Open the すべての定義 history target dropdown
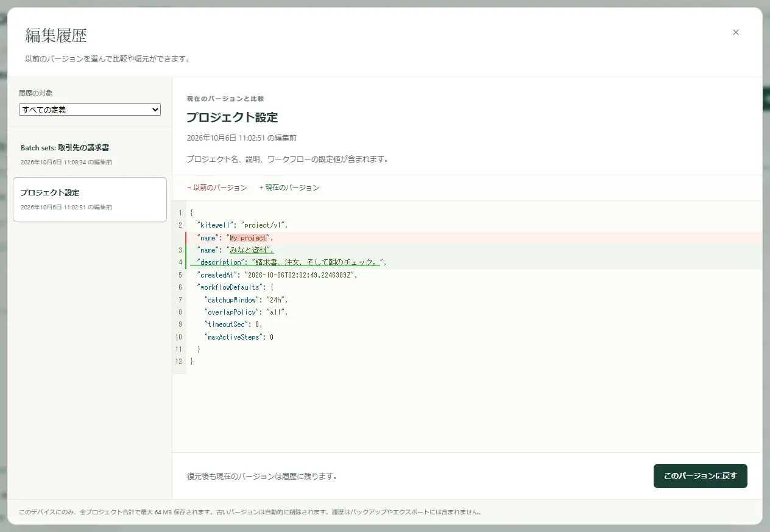The width and height of the screenshot is (770, 532). pos(90,110)
